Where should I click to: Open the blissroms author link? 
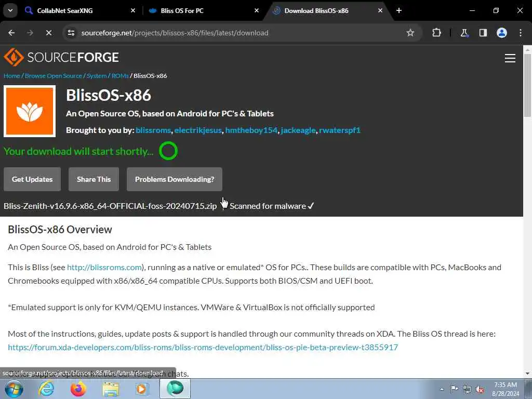[x=153, y=130]
